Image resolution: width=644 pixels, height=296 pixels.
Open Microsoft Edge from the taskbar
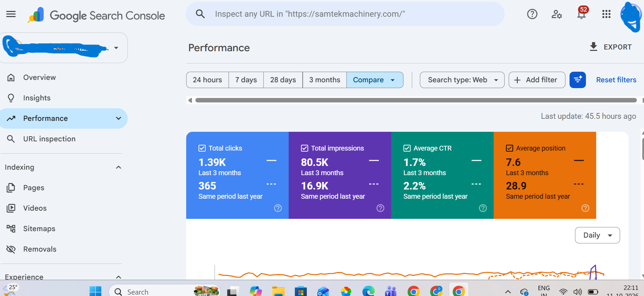(x=368, y=291)
